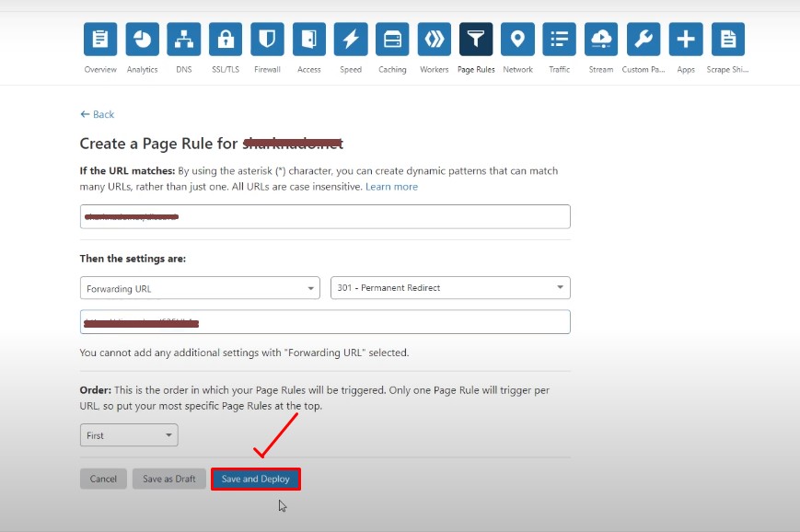Viewport: 800px width, 532px height.
Task: Click the Save and Deploy button
Action: 256,479
